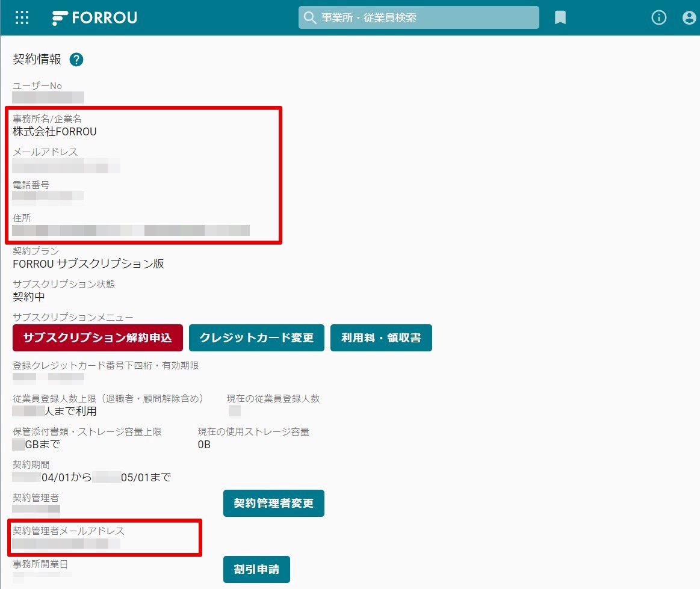Click クレジットカード変更 button
This screenshot has height=589, width=700.
coord(256,338)
